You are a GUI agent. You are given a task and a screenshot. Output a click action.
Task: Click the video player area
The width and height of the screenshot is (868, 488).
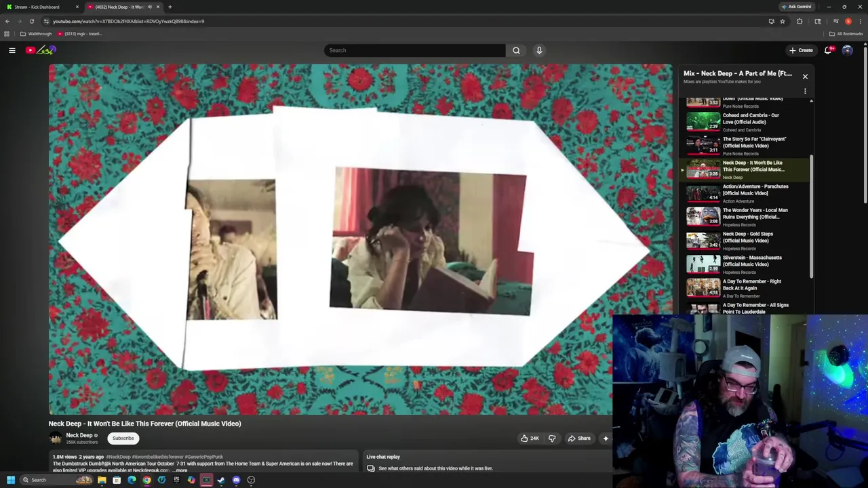coord(361,239)
